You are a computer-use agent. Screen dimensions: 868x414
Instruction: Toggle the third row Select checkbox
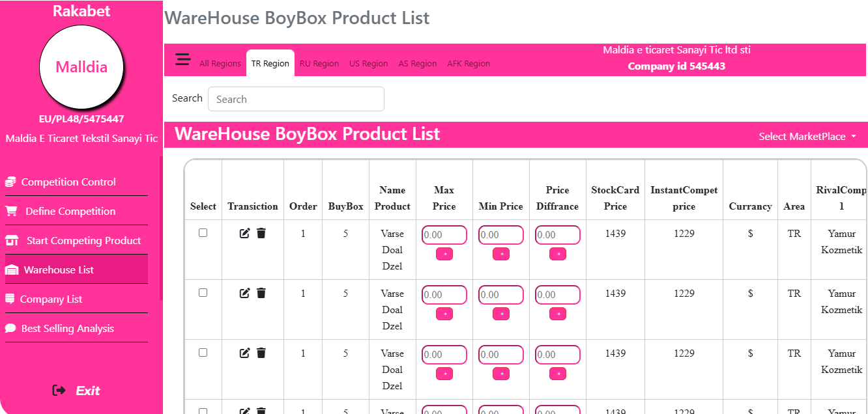(203, 352)
